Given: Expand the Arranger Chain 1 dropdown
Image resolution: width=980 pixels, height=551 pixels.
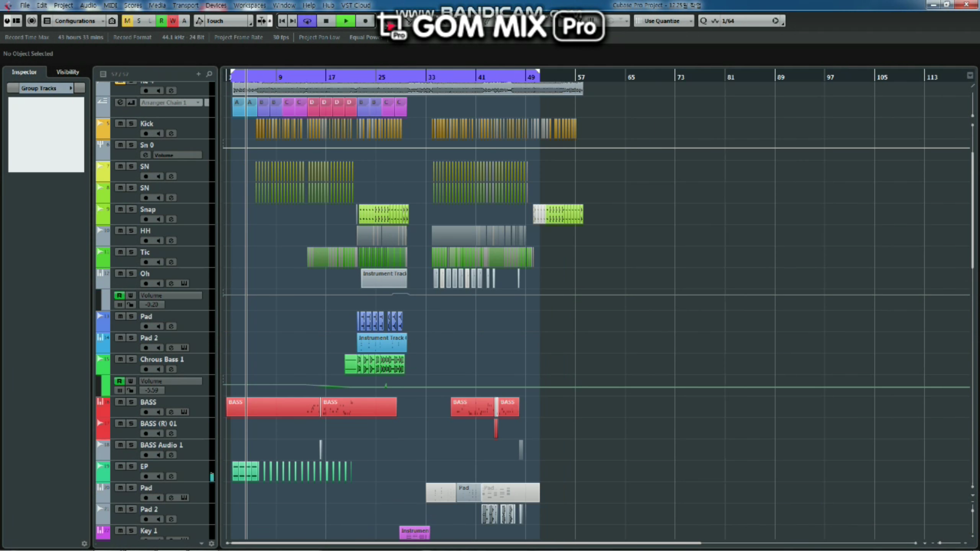Looking at the screenshot, I should [x=198, y=103].
